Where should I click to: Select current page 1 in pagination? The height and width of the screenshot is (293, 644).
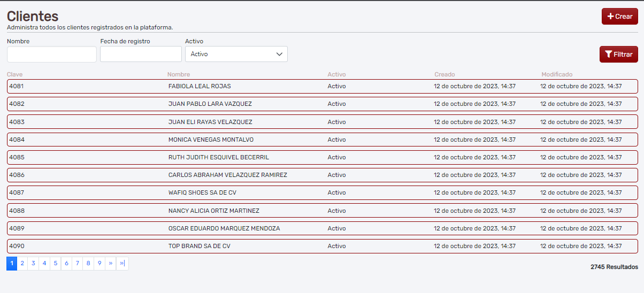[12, 263]
